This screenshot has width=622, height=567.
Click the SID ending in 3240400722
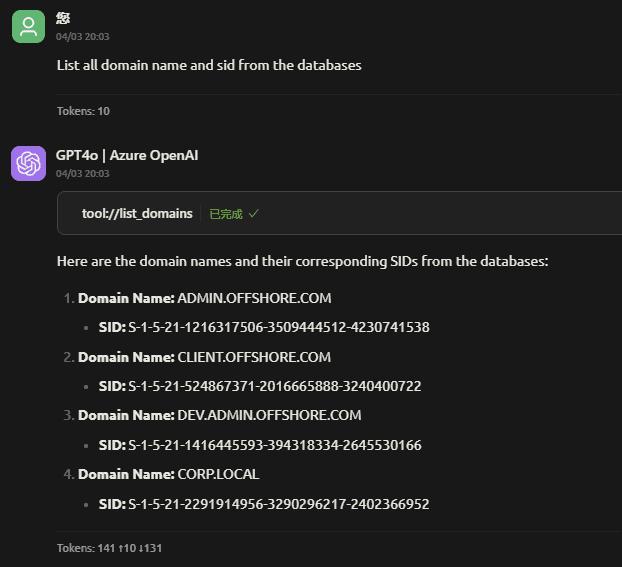pyautogui.click(x=275, y=386)
